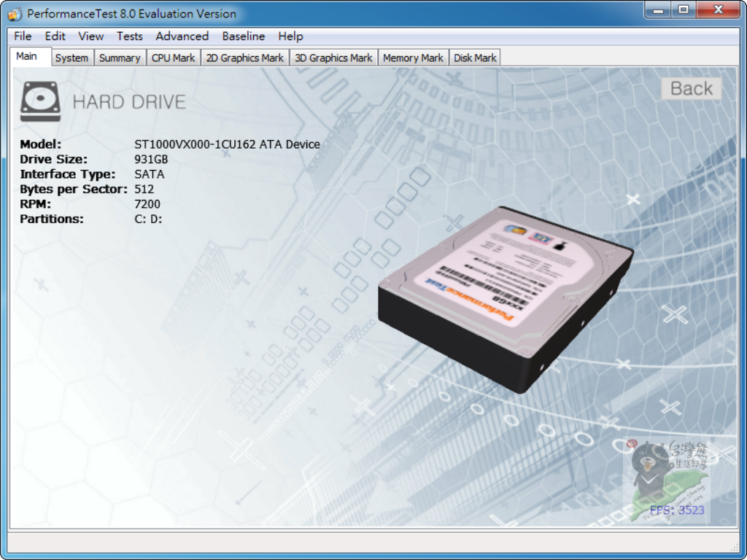Screen dimensions: 747x560
Task: Maximize the PerformanceTest window
Action: coord(684,10)
